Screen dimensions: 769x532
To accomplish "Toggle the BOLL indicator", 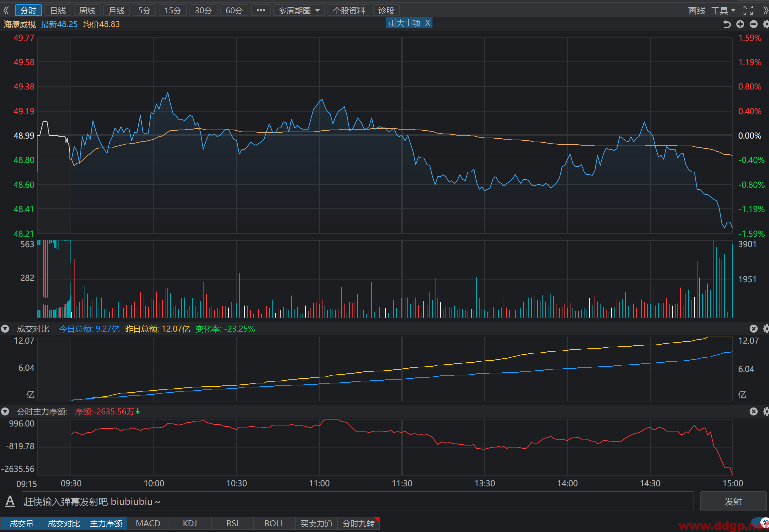I will [x=274, y=523].
